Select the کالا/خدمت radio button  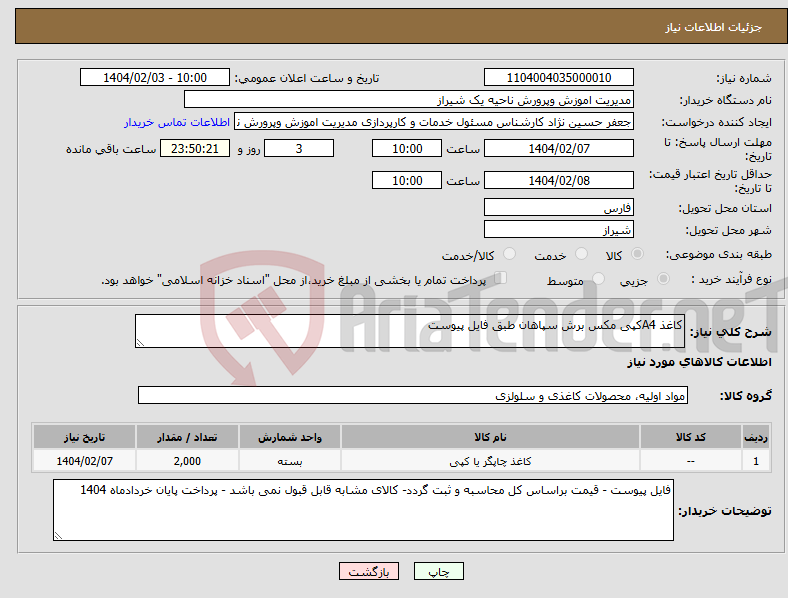[510, 254]
